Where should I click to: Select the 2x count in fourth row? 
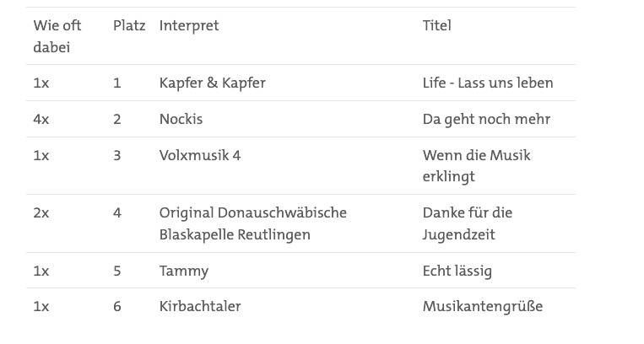point(41,213)
